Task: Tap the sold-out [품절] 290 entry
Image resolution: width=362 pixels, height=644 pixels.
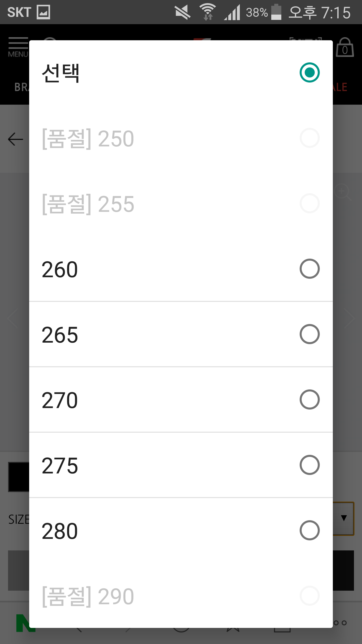Action: (181, 596)
